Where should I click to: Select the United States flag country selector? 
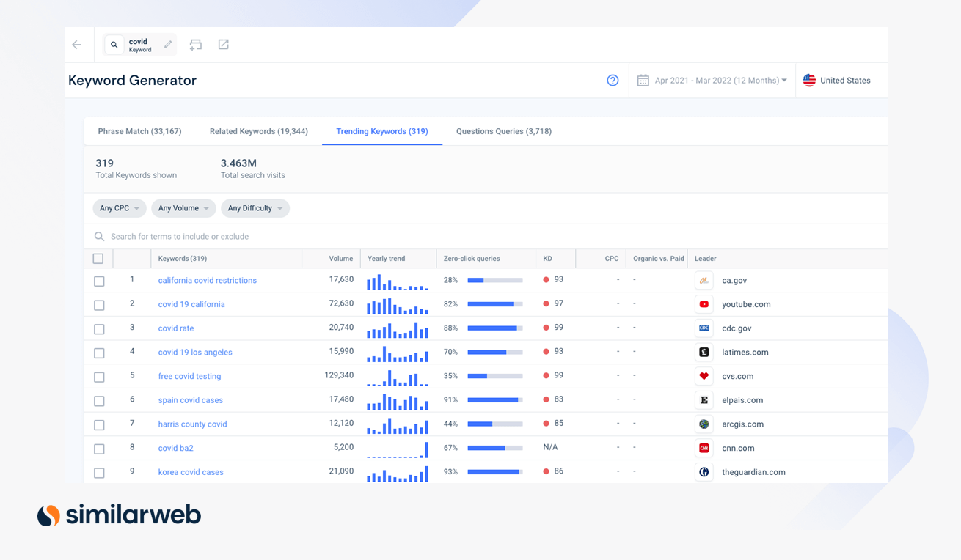pos(808,80)
